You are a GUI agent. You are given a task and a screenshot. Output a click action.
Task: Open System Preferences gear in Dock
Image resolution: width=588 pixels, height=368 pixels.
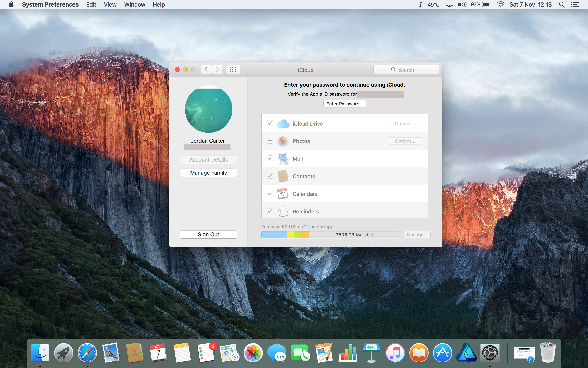[x=490, y=353]
